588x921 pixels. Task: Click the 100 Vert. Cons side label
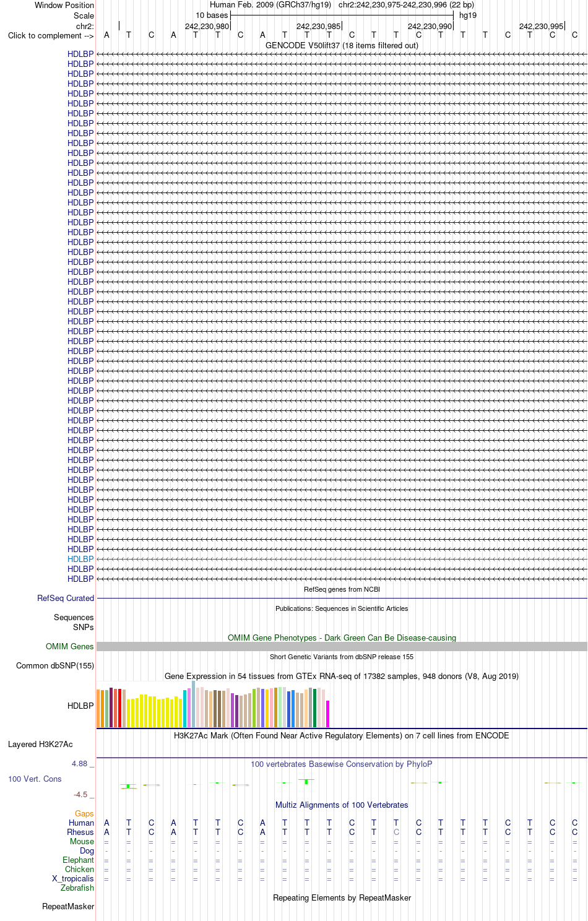point(35,779)
